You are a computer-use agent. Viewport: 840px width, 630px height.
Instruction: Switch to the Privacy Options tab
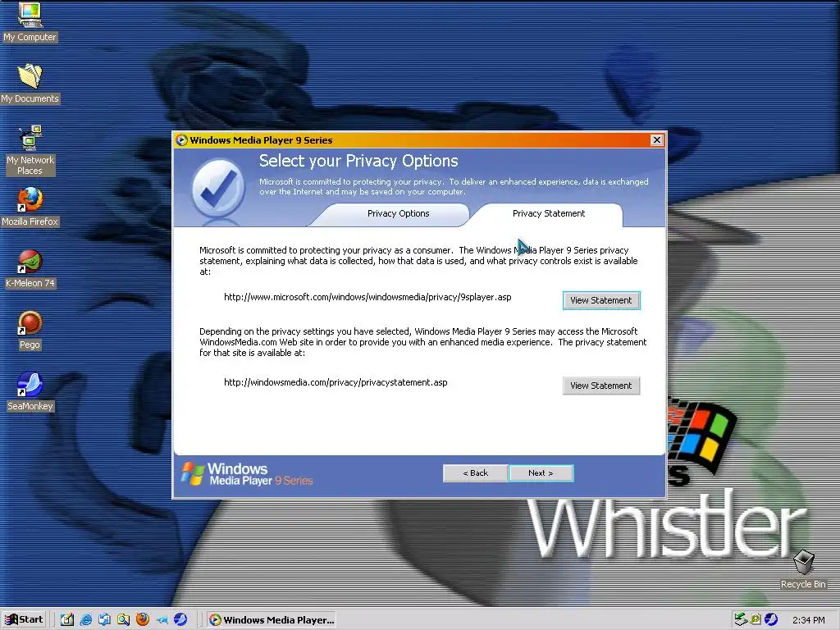click(x=398, y=213)
